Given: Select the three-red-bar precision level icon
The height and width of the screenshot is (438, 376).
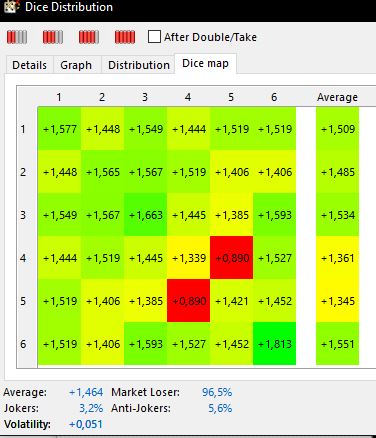Looking at the screenshot, I should pyautogui.click(x=53, y=37).
